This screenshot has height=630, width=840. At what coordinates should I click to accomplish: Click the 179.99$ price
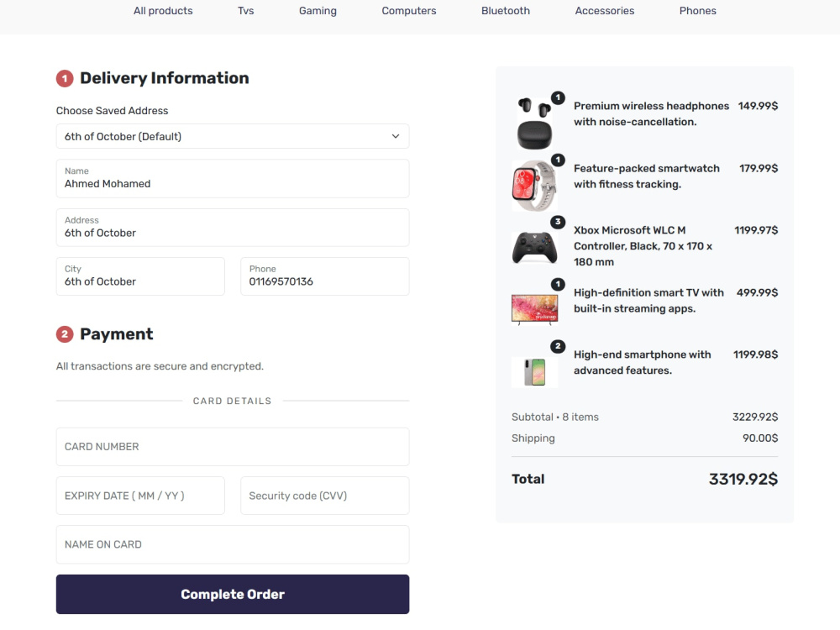pyautogui.click(x=759, y=168)
